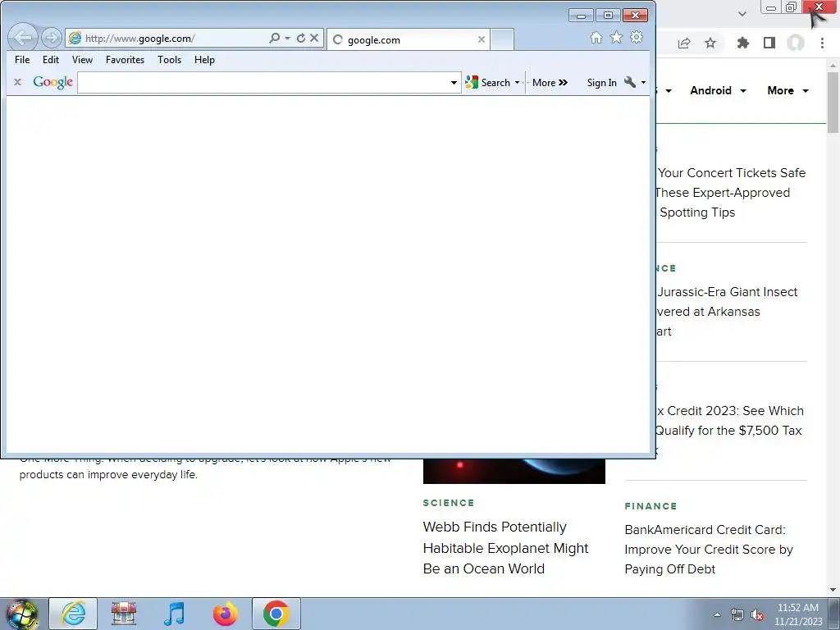Click the Google Toolbar Search button
The width and height of the screenshot is (840, 630).
pos(488,83)
